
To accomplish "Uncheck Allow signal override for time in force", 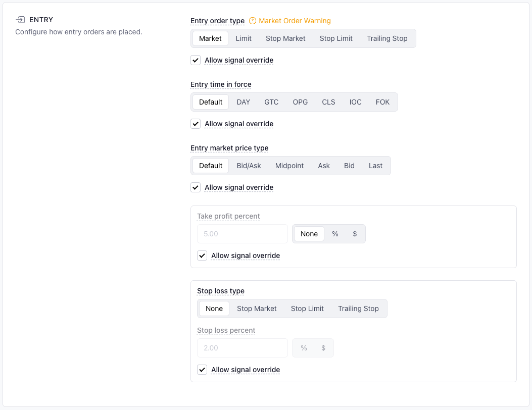I will click(196, 124).
